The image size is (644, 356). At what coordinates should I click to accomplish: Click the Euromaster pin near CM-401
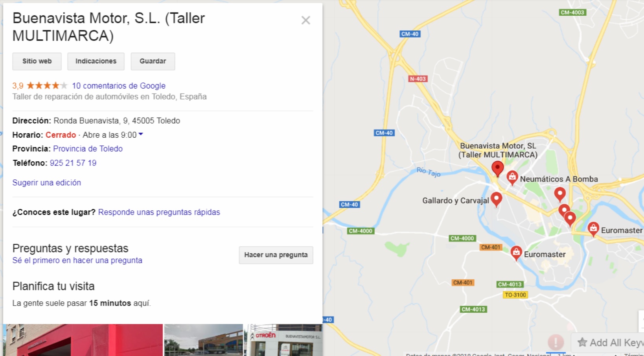point(516,253)
